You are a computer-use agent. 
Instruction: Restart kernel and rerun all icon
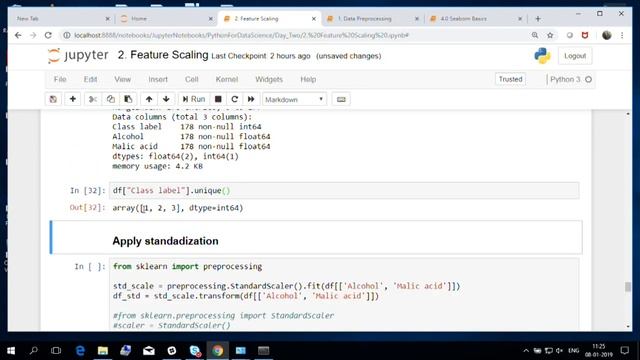(251, 99)
